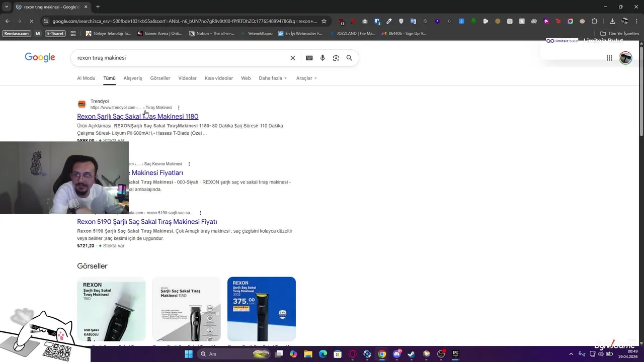Switch to AI Modu tab

(x=86, y=78)
